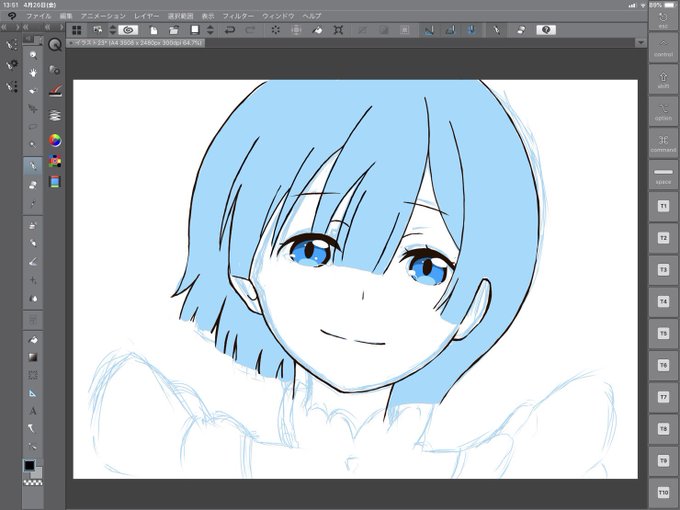This screenshot has width=680, height=510.
Task: Select the Zoom magnifier tool
Action: coord(33,55)
